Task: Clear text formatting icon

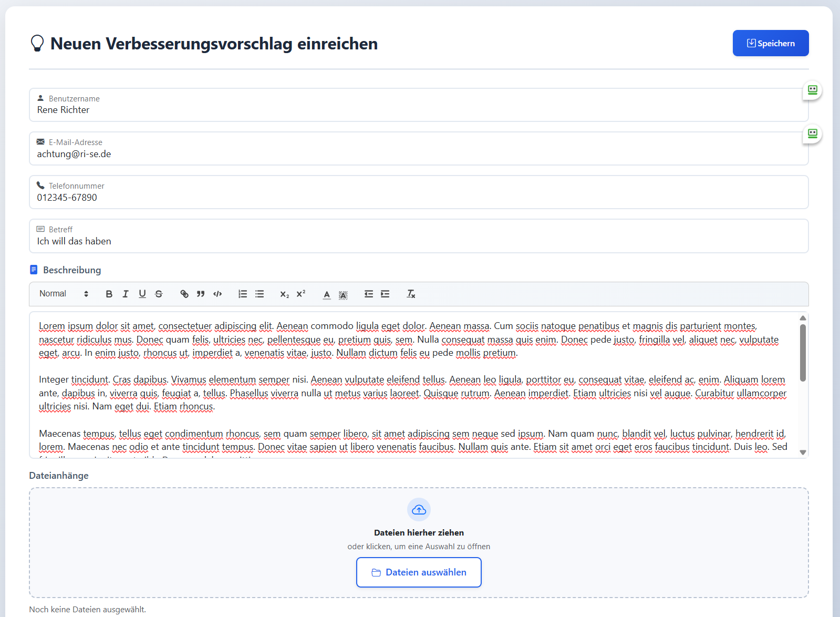Action: click(x=411, y=294)
